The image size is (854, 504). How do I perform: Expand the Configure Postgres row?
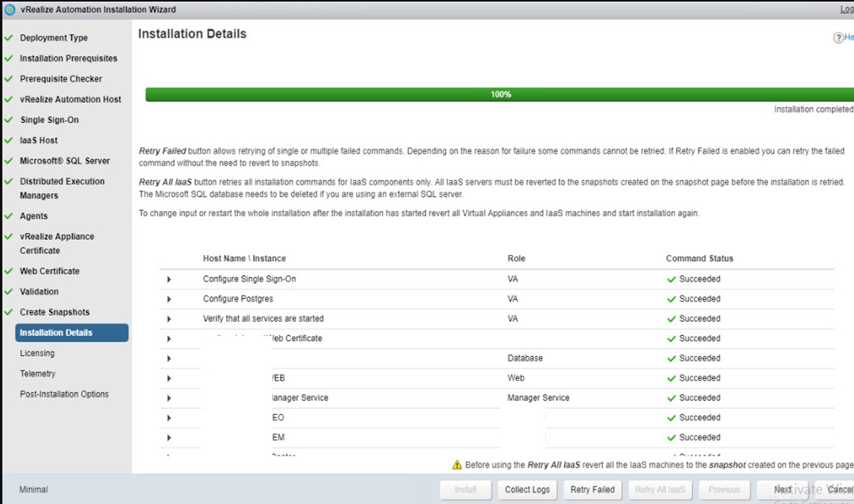coord(169,299)
